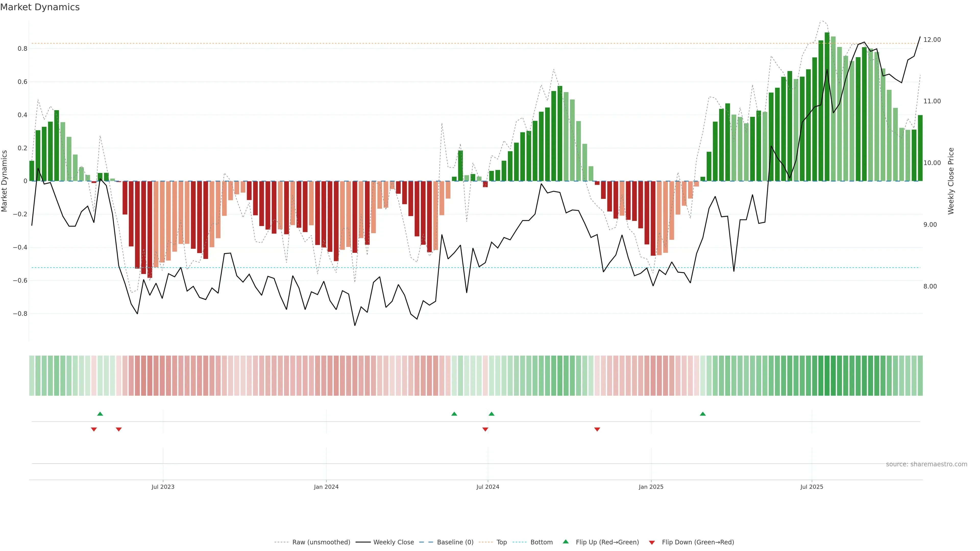Click the red flip-down marker just left of Jul 2024
Screen dimensions: 980x551
(x=485, y=429)
